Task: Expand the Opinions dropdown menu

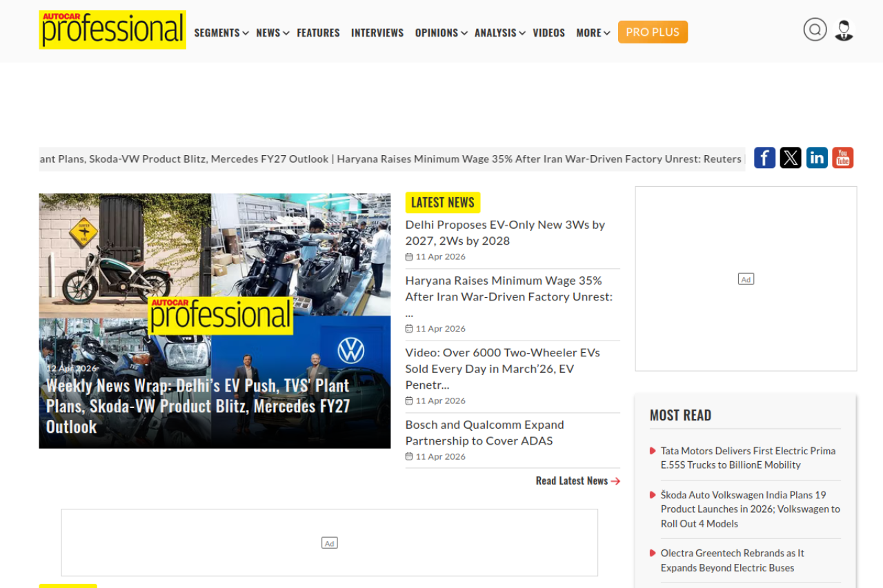Action: (441, 32)
